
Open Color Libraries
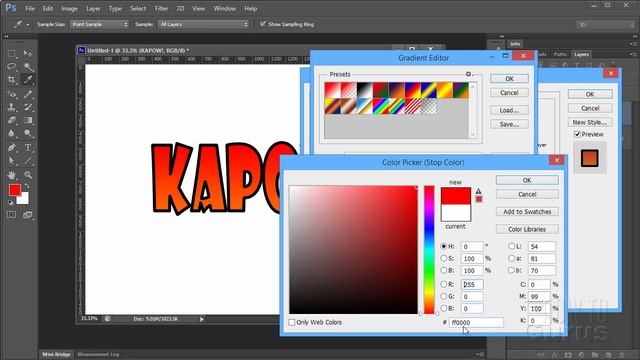[527, 229]
